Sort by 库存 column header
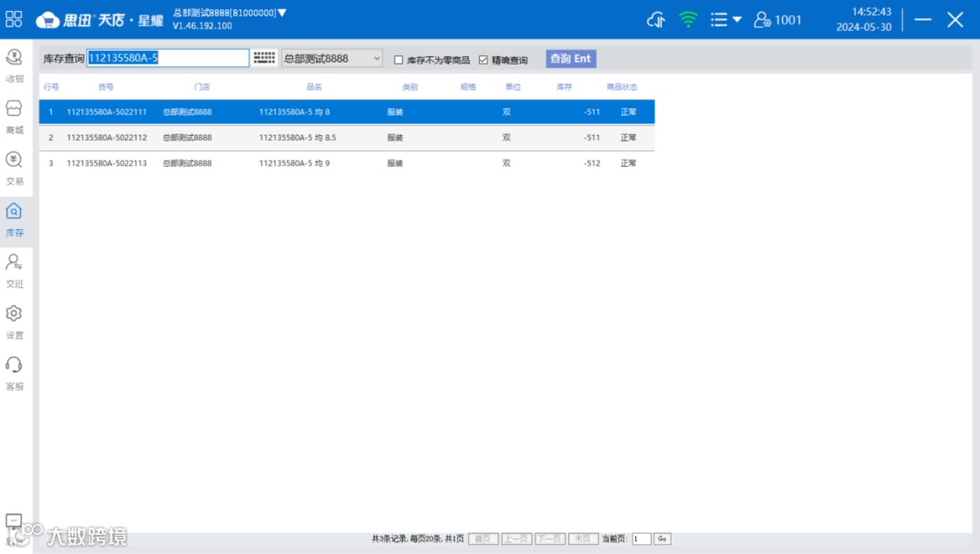Screen dimensions: 980x554 pos(564,87)
